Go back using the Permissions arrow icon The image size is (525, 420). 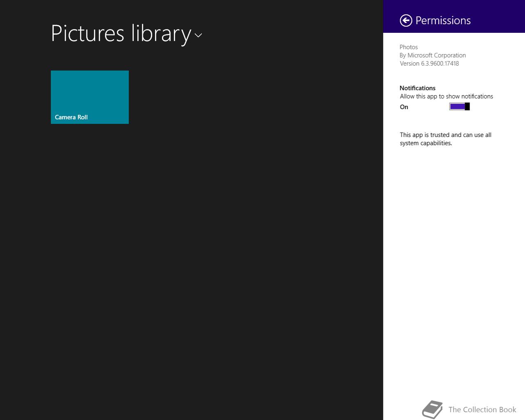(406, 21)
